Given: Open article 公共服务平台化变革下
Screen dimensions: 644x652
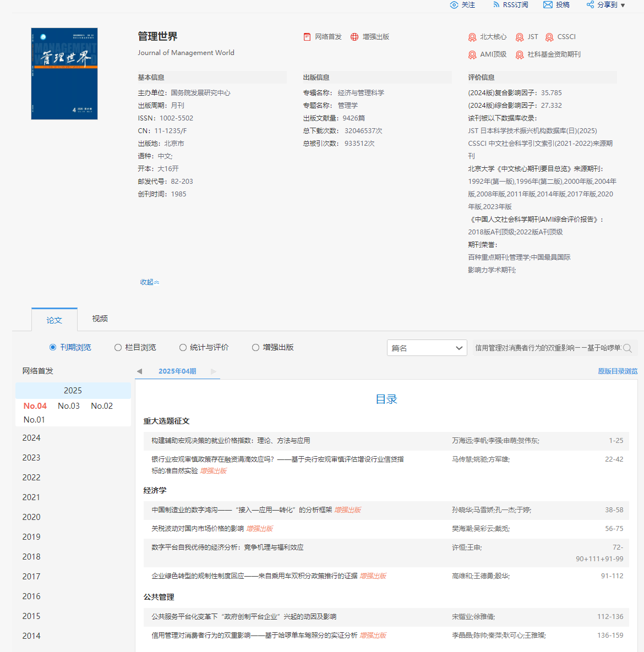Looking at the screenshot, I should (x=244, y=617).
